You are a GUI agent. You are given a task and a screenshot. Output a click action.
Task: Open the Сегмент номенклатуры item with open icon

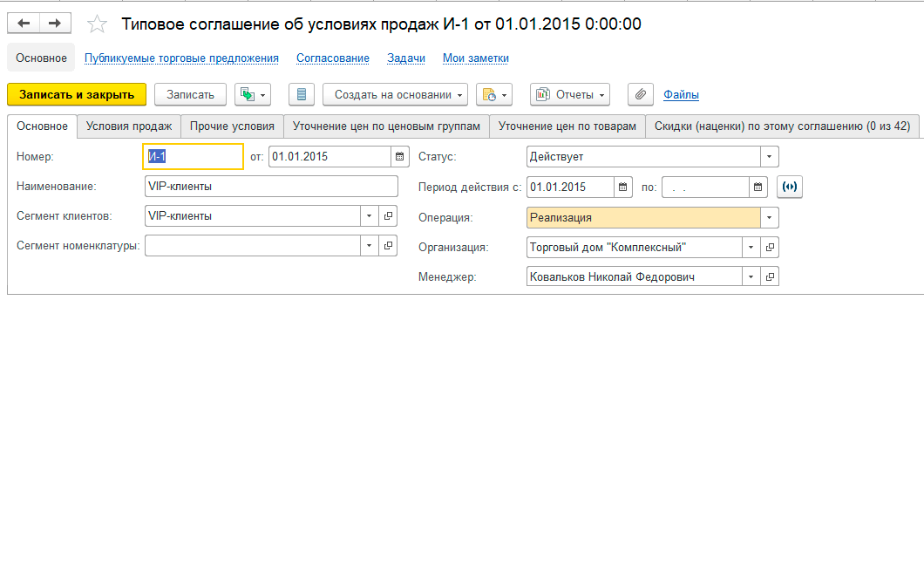point(388,245)
